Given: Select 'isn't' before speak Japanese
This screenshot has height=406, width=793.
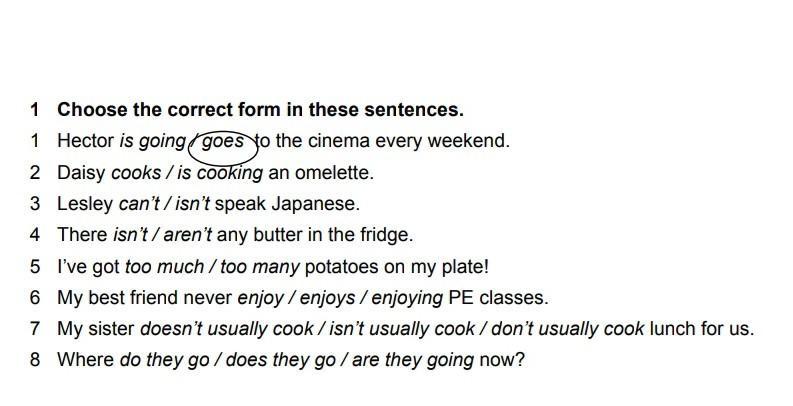Looking at the screenshot, I should [192, 204].
